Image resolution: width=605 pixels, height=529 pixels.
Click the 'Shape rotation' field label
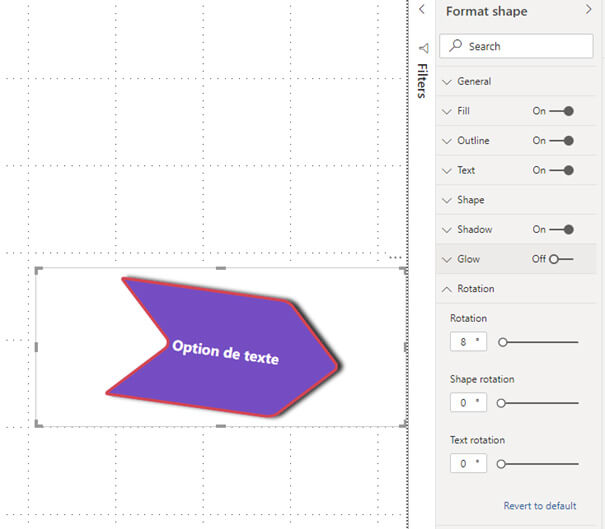(482, 379)
